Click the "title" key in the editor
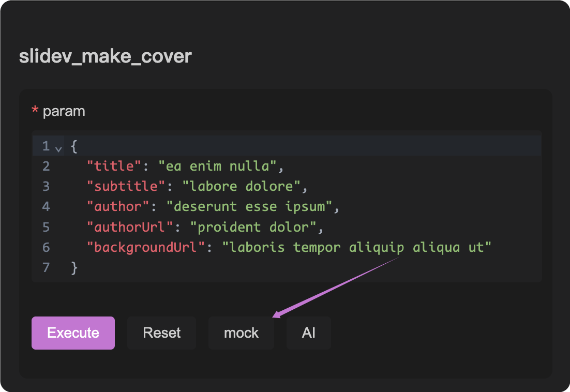 (114, 167)
